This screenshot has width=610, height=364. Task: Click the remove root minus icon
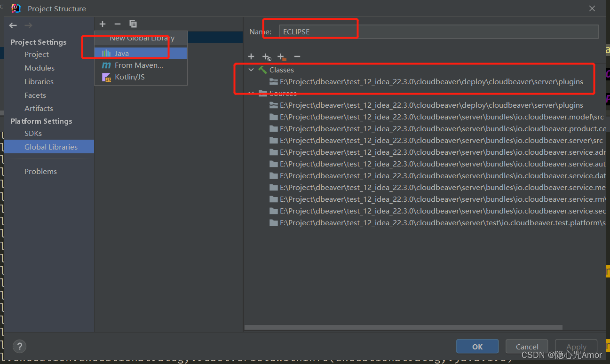point(297,56)
